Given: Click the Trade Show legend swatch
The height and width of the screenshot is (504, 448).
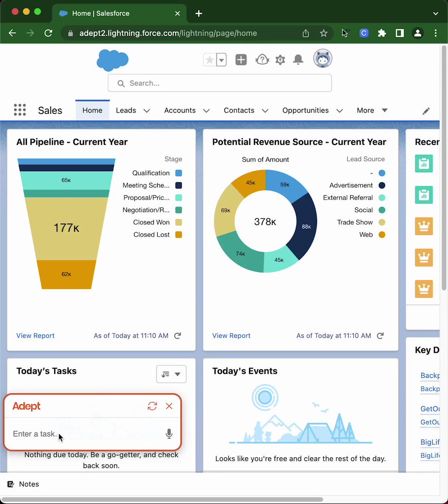Looking at the screenshot, I should 382,222.
